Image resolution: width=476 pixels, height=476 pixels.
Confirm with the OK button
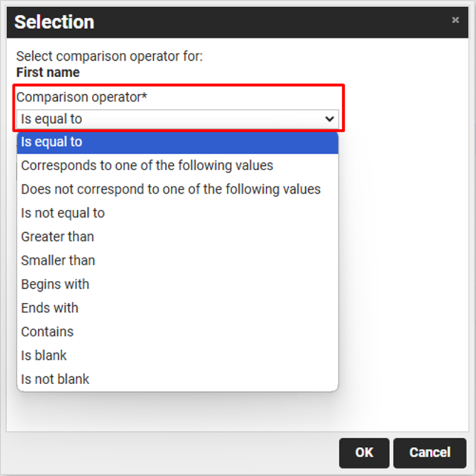click(x=364, y=452)
